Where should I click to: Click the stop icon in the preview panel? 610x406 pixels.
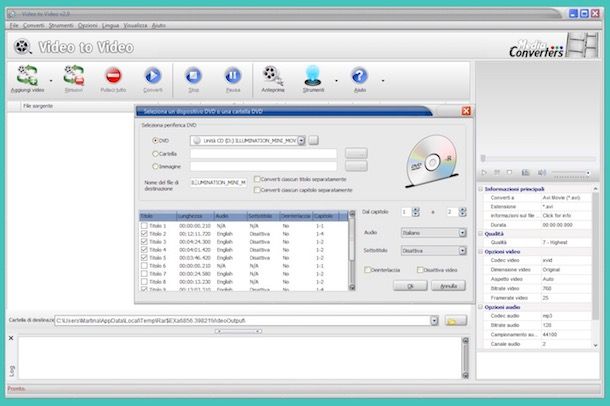tap(509, 172)
